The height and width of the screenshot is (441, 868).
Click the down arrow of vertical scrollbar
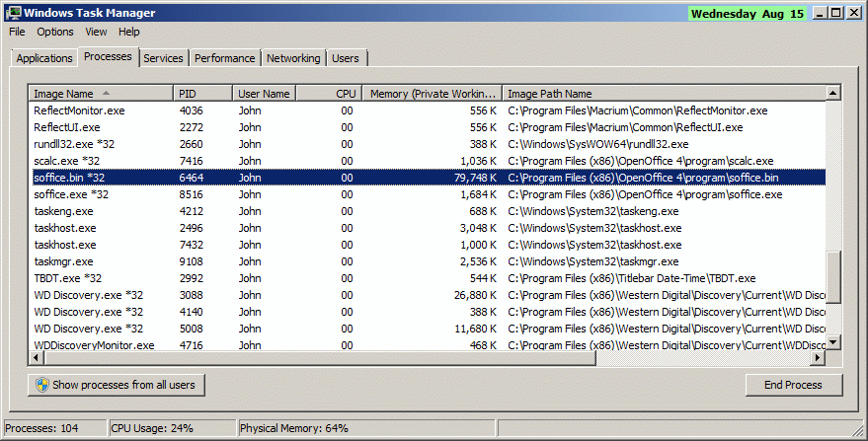coord(833,342)
